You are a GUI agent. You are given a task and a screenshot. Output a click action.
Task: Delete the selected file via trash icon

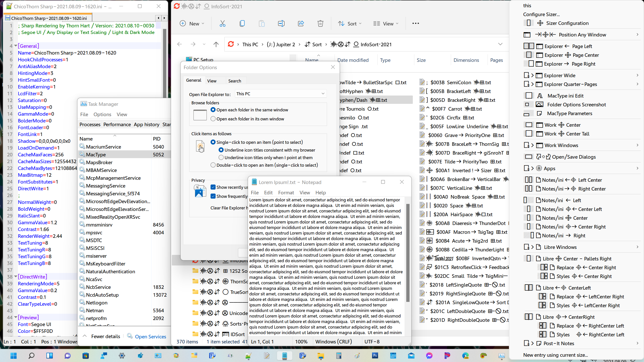[x=320, y=23]
